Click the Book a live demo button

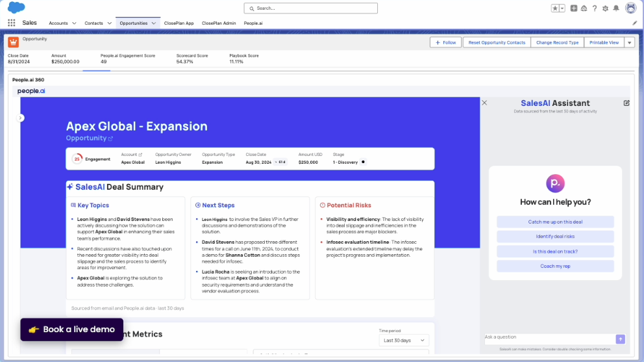click(72, 330)
